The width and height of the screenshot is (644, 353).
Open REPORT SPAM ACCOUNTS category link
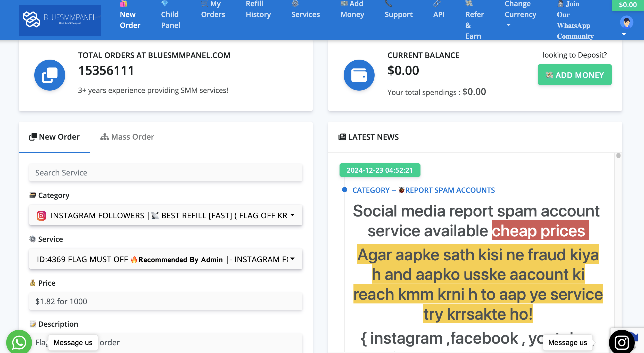coord(424,190)
